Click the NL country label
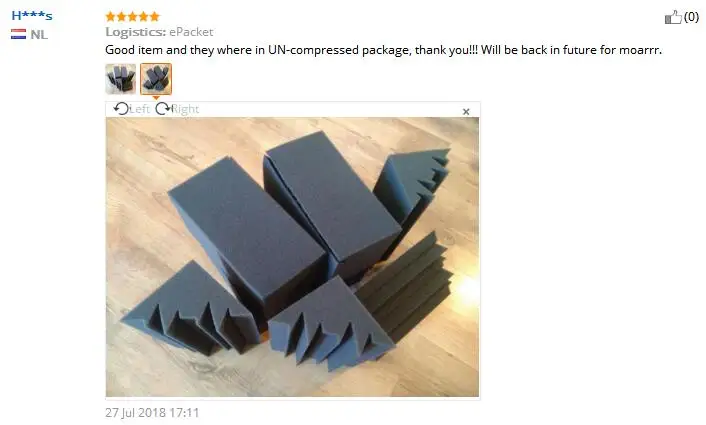This screenshot has height=425, width=706. click(x=39, y=35)
